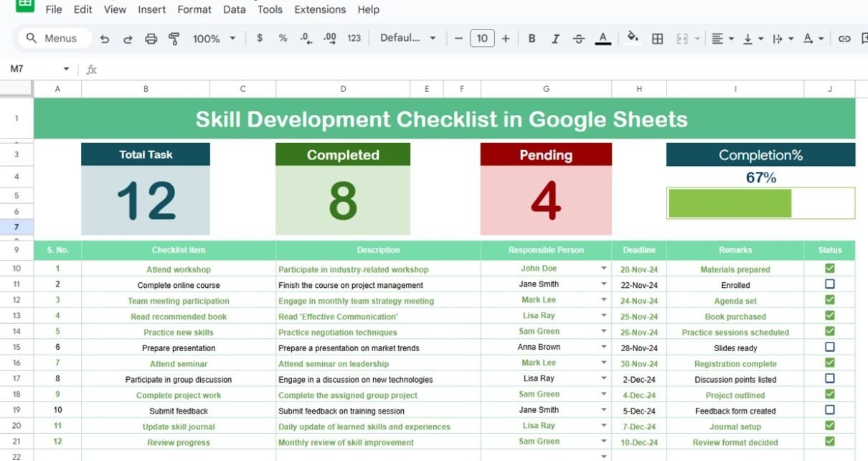Open John Doe responsible person dropdown
Viewport: 868px width, 461px height.
[x=604, y=269]
